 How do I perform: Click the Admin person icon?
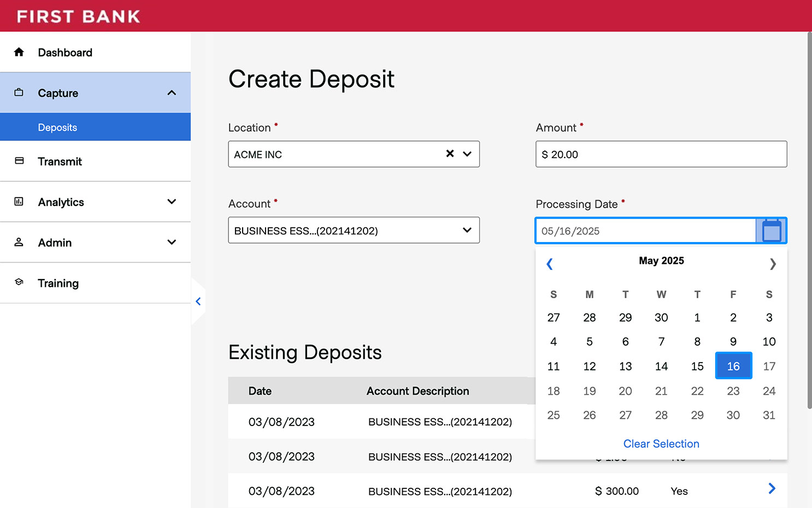[x=19, y=242]
